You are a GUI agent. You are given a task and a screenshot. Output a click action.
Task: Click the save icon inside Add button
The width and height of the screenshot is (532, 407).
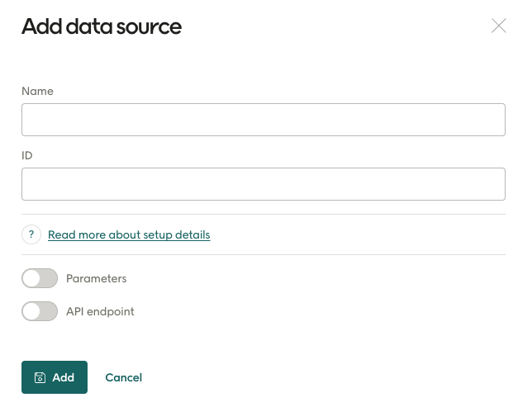[40, 377]
